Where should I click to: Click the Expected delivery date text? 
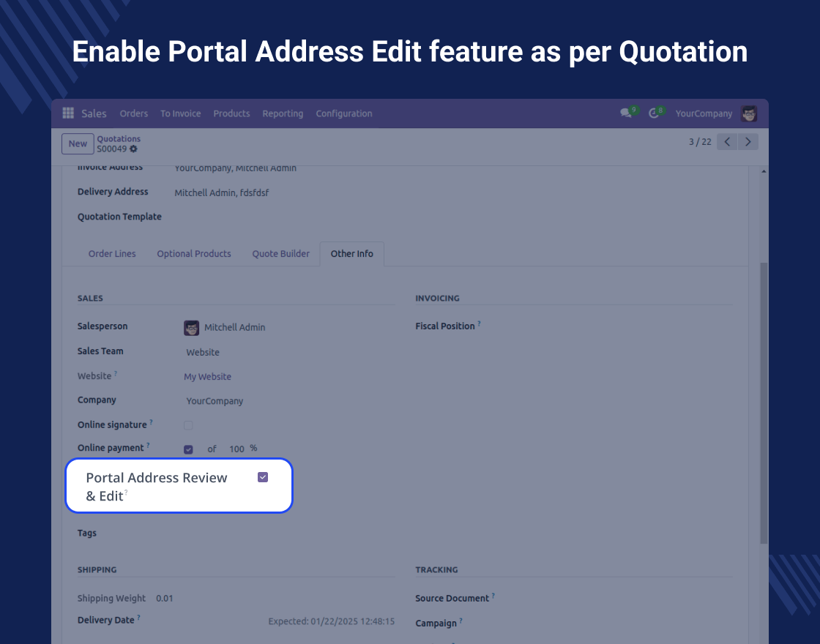point(332,621)
